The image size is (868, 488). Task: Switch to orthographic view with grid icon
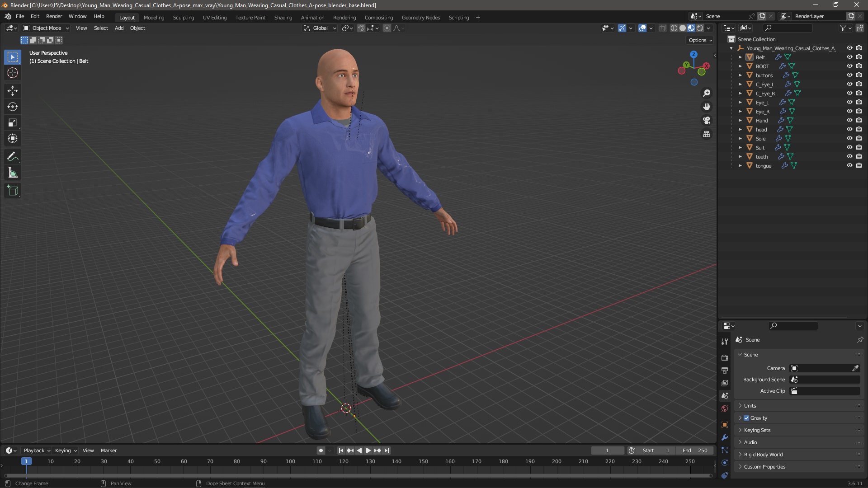coord(707,134)
